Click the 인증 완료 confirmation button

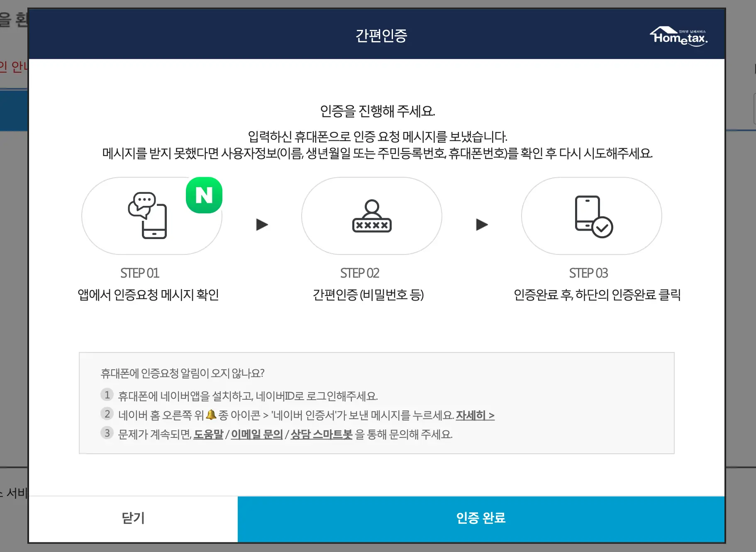coord(481,518)
